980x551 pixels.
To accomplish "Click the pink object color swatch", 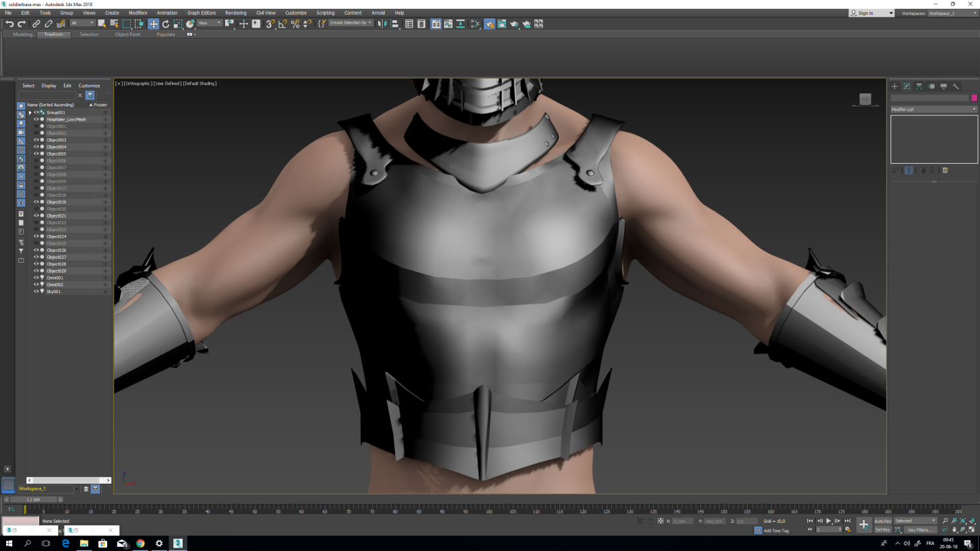I will click(x=974, y=98).
